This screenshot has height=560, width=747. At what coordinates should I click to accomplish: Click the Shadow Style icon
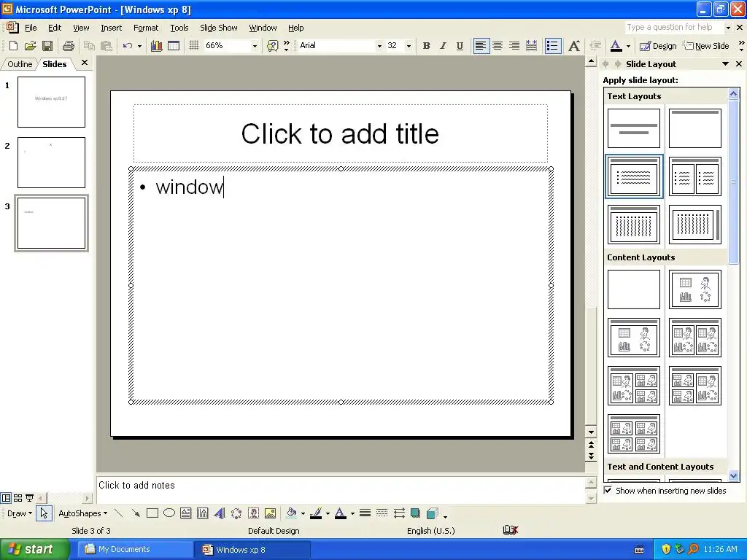point(415,513)
